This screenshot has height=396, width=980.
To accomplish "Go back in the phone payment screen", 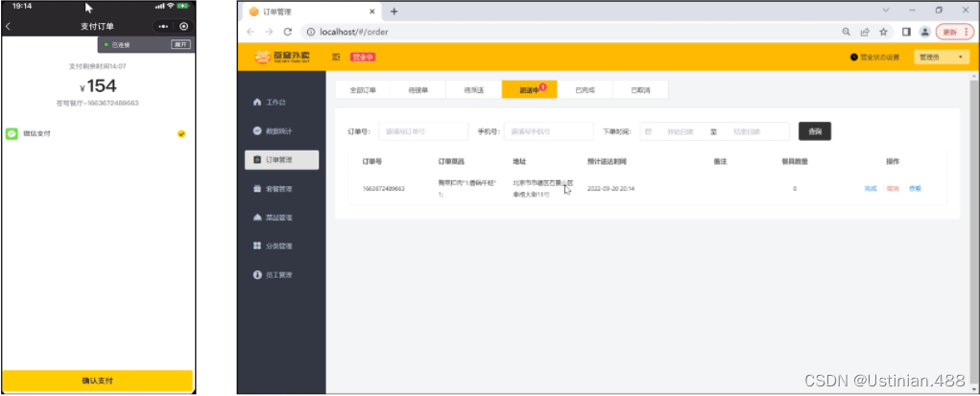I will click(8, 26).
